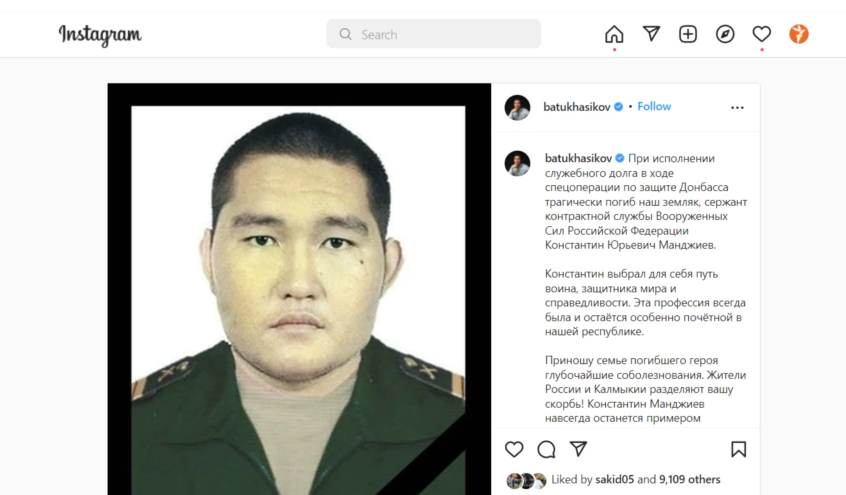846x495 pixels.
Task: Open direct messages paper plane icon in header
Action: pos(651,33)
